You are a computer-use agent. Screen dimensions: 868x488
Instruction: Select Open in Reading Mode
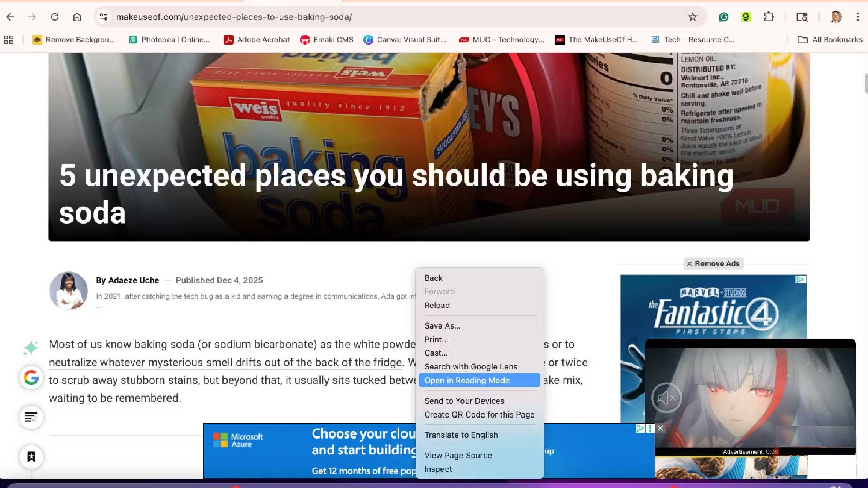pos(467,380)
